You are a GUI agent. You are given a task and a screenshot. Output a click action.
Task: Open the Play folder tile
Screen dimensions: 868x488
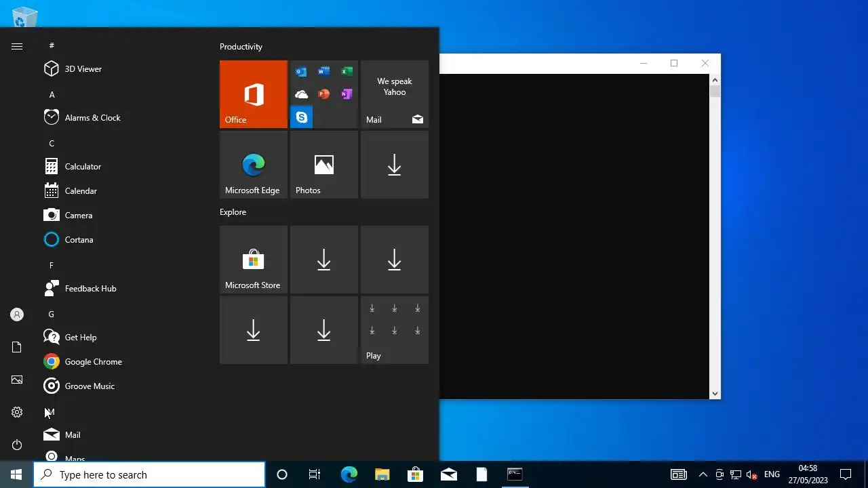point(395,330)
